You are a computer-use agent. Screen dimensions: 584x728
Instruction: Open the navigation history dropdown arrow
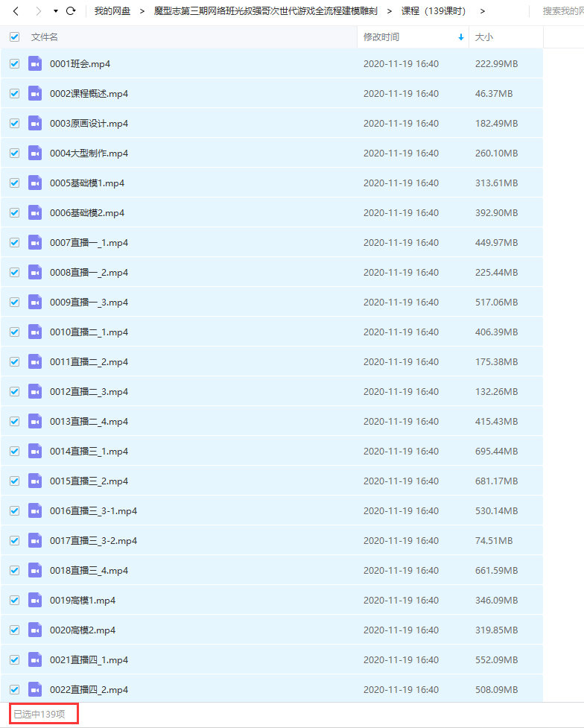coord(56,11)
